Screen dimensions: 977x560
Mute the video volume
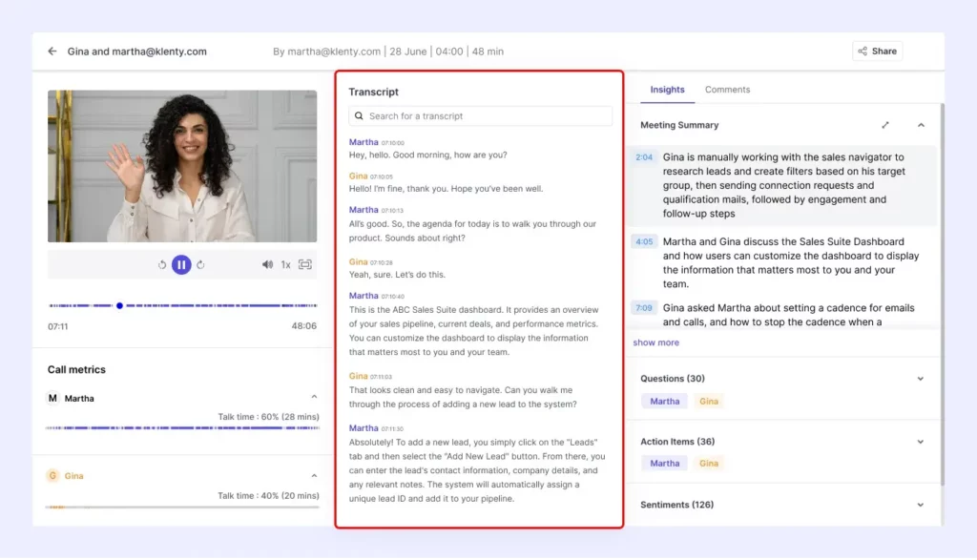[x=267, y=264]
